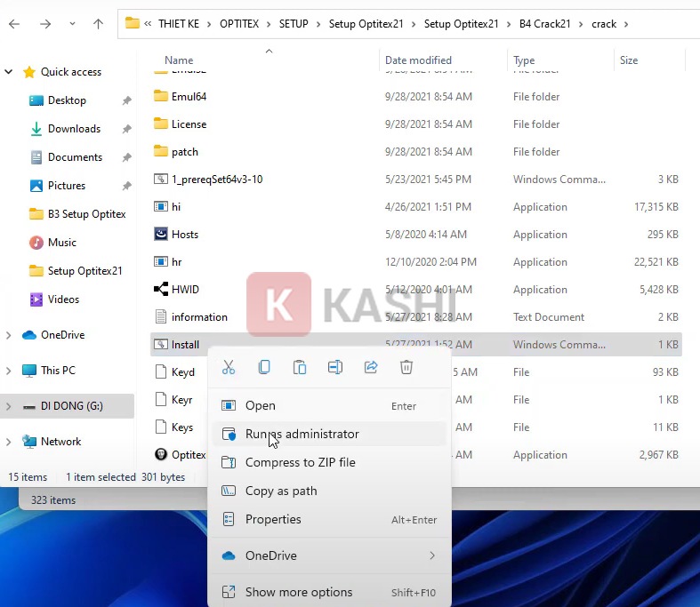This screenshot has height=607, width=700.
Task: Click the 1_prereqSet64v3-10 command file icon
Action: [x=161, y=179]
